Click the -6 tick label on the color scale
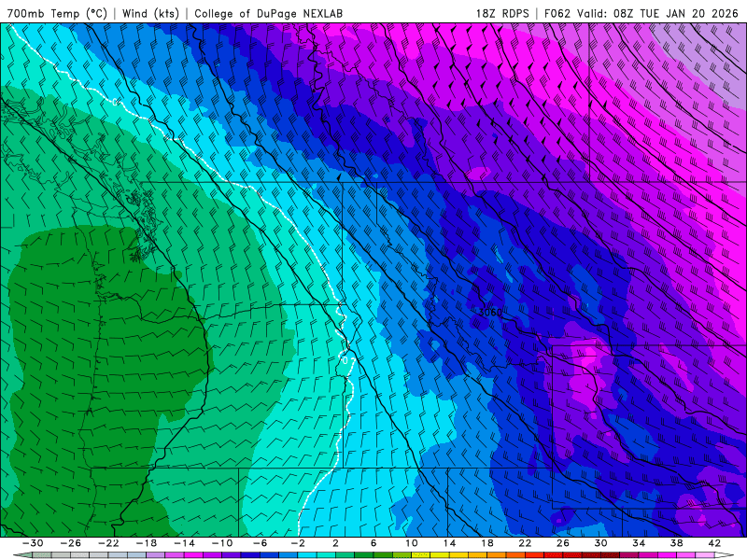Image resolution: width=747 pixels, height=560 pixels. pyautogui.click(x=260, y=543)
